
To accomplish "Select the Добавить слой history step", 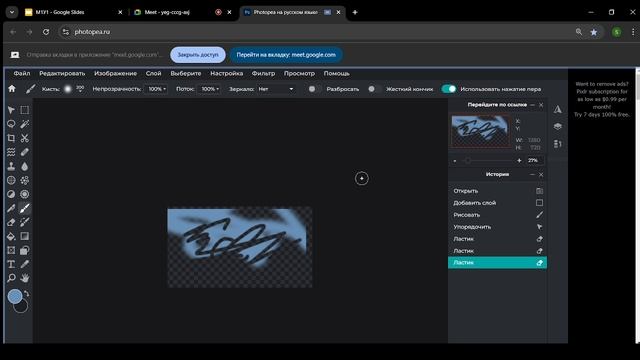I will tap(497, 203).
